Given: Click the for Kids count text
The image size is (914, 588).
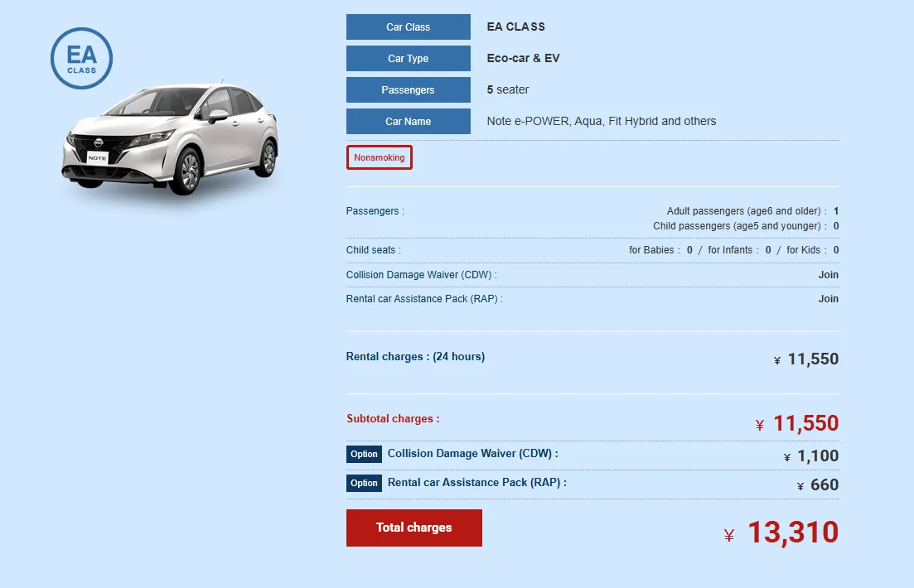Looking at the screenshot, I should click(813, 250).
